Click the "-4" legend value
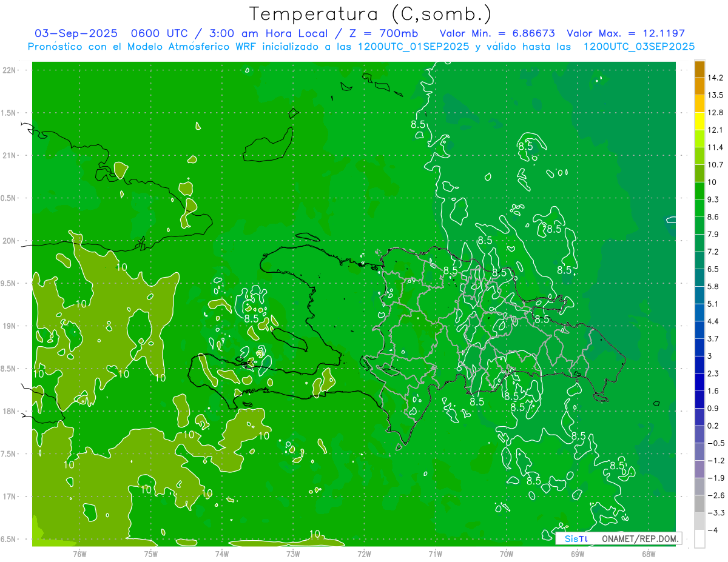The height and width of the screenshot is (562, 728). [x=713, y=530]
